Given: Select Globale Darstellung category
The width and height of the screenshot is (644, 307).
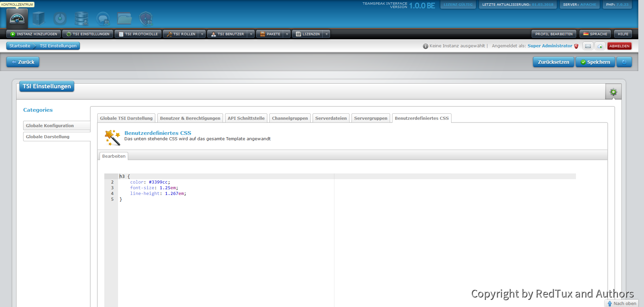Looking at the screenshot, I should click(57, 137).
